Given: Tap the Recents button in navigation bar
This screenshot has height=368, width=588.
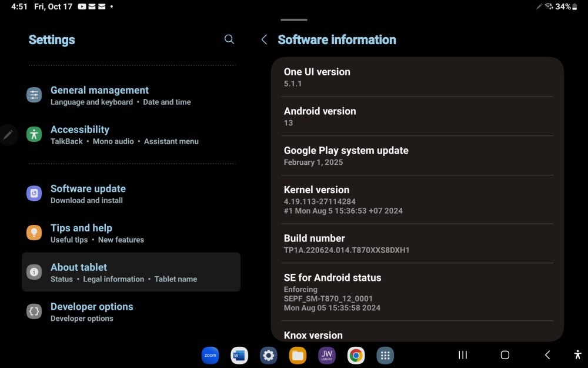Looking at the screenshot, I should pos(462,355).
